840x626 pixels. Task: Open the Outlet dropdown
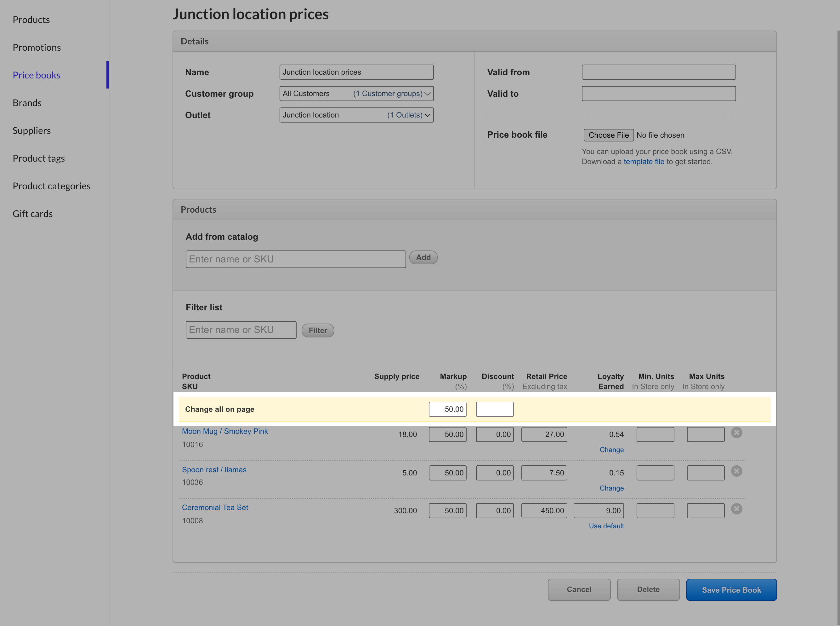click(x=356, y=115)
